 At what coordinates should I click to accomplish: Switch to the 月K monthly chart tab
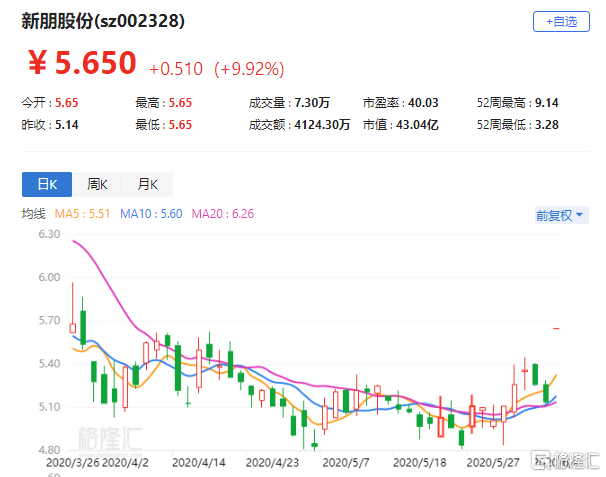tap(147, 184)
